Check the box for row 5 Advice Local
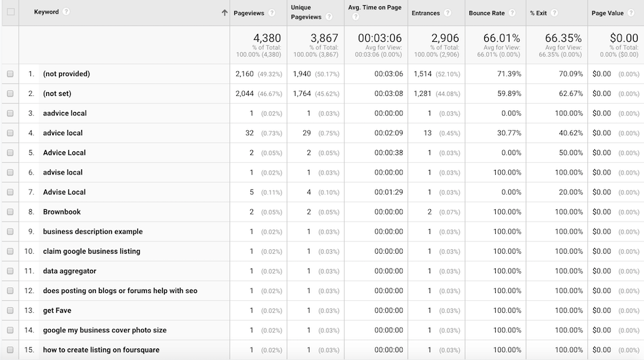 click(x=10, y=153)
